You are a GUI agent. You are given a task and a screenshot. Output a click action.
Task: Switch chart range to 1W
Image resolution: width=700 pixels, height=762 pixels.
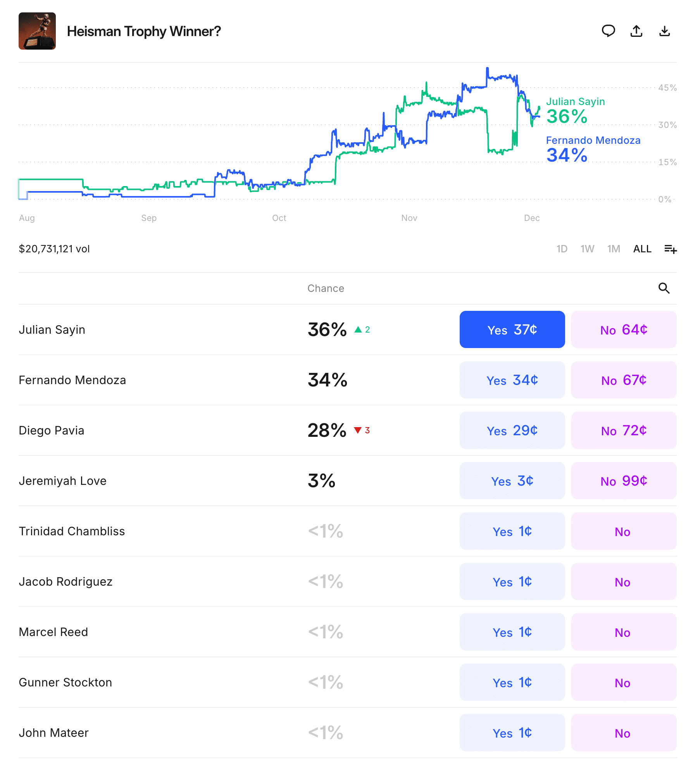[587, 249]
